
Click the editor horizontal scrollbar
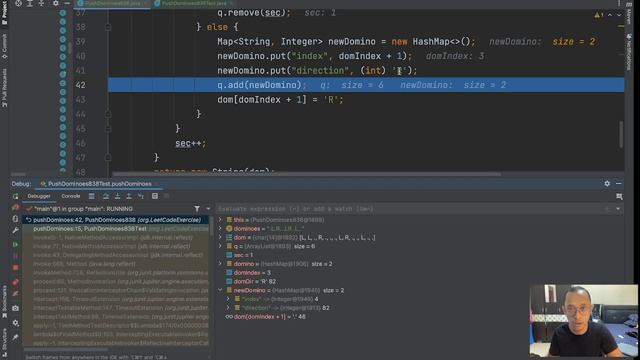(306, 174)
